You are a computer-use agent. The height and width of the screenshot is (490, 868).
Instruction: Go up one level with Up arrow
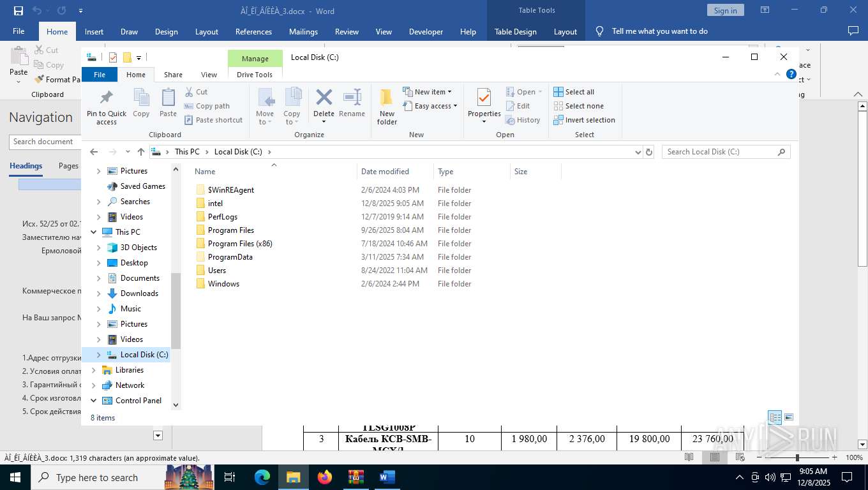pyautogui.click(x=141, y=152)
